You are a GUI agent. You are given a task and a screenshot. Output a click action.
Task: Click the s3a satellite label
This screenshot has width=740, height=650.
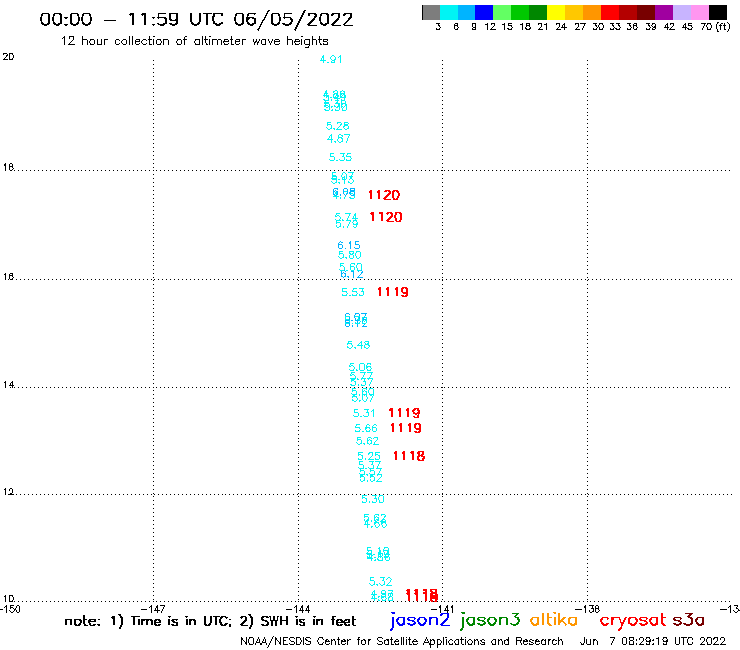[689, 620]
